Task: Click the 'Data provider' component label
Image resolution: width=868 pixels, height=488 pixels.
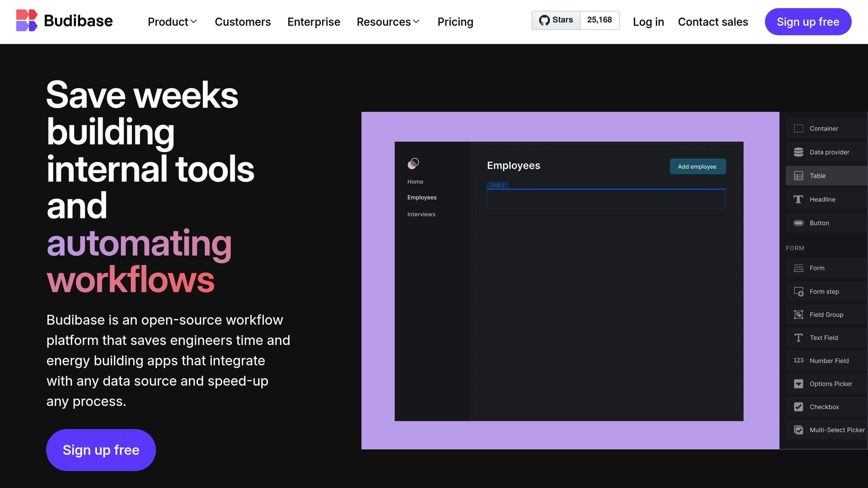Action: point(829,152)
